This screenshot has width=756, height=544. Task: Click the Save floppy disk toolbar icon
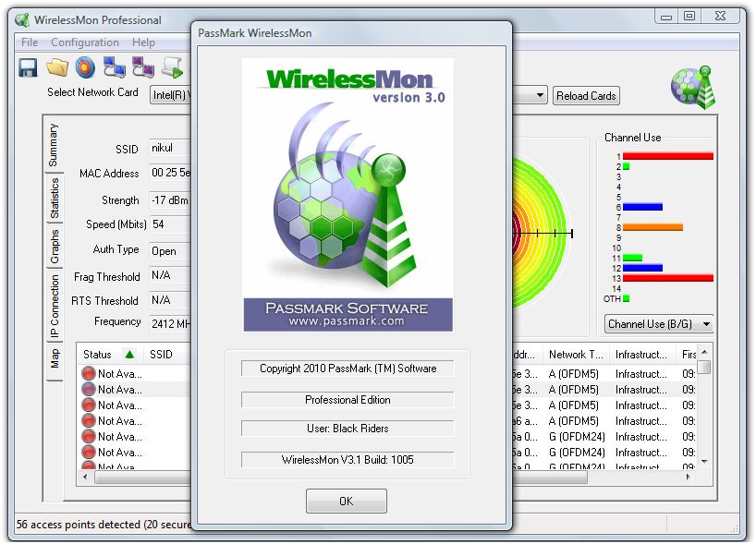(x=28, y=68)
